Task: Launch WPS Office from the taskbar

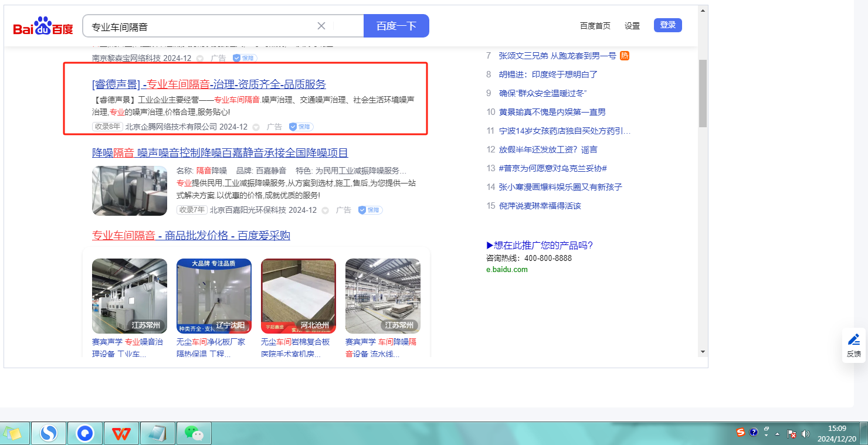Action: point(121,434)
